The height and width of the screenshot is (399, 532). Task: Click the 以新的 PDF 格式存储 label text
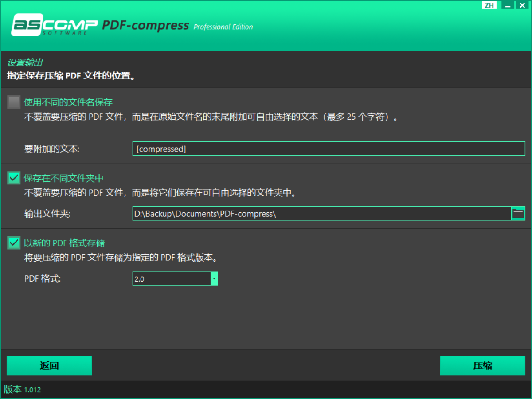[x=64, y=243]
